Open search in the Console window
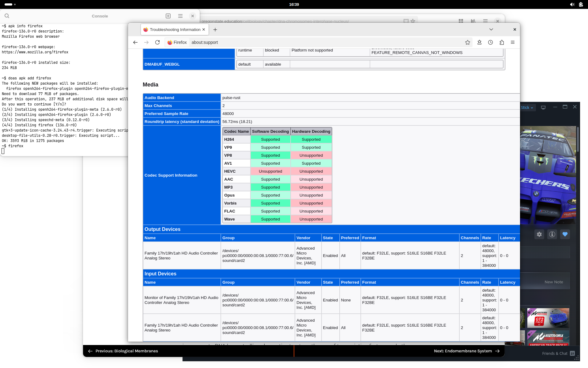The width and height of the screenshot is (588, 368). (7, 16)
